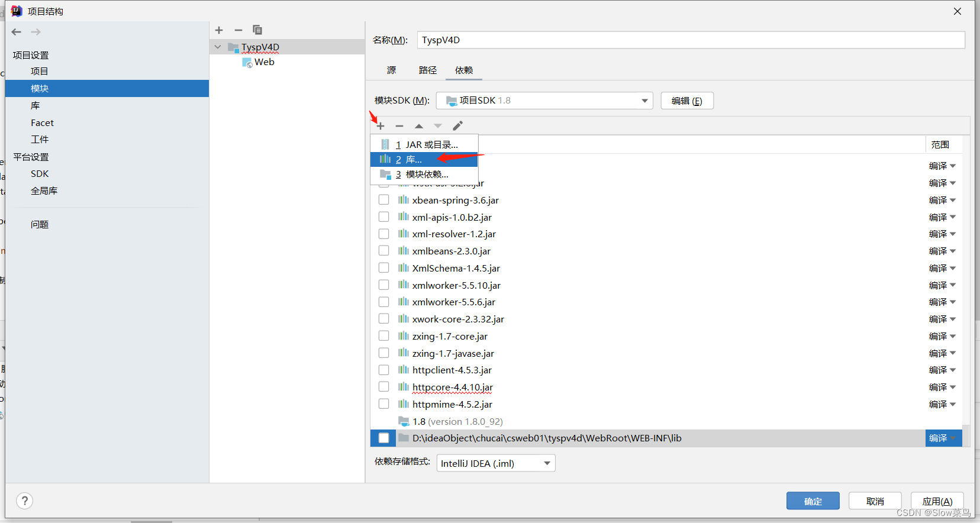Click library icon of xmlbeans-2.3.0.jar
980x523 pixels.
404,251
